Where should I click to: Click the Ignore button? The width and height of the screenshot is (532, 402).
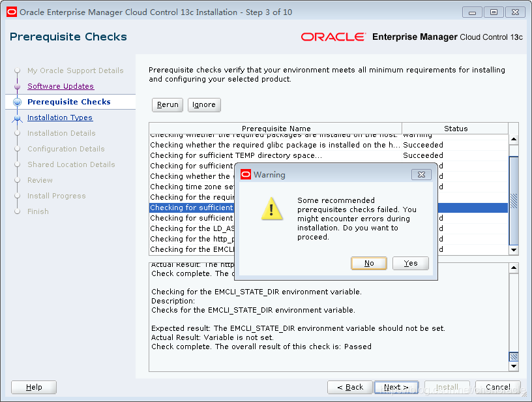[x=204, y=104]
